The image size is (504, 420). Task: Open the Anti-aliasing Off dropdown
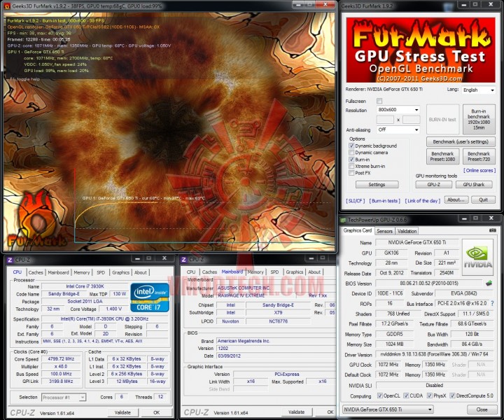coord(398,129)
